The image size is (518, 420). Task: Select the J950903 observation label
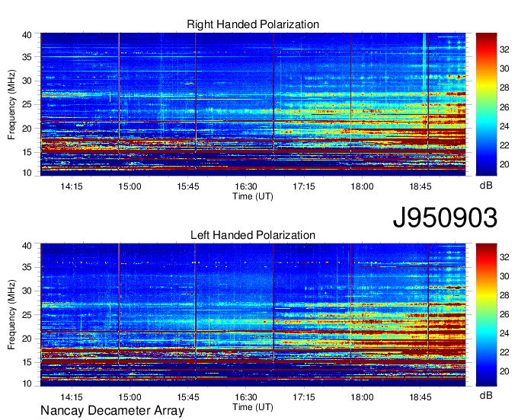(445, 218)
